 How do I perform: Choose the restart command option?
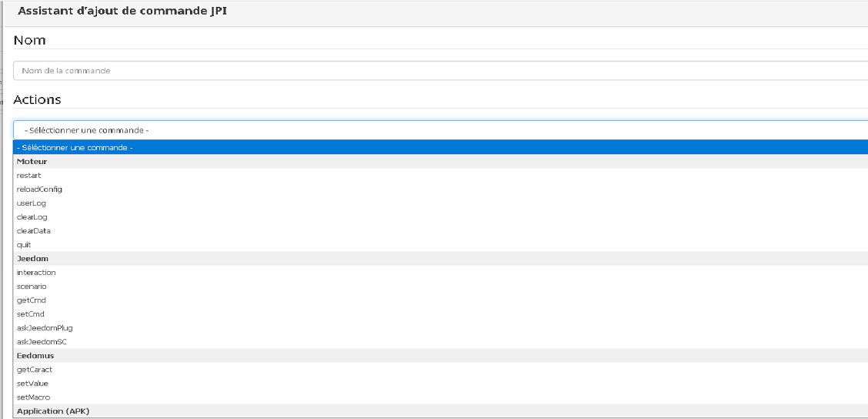pyautogui.click(x=28, y=176)
